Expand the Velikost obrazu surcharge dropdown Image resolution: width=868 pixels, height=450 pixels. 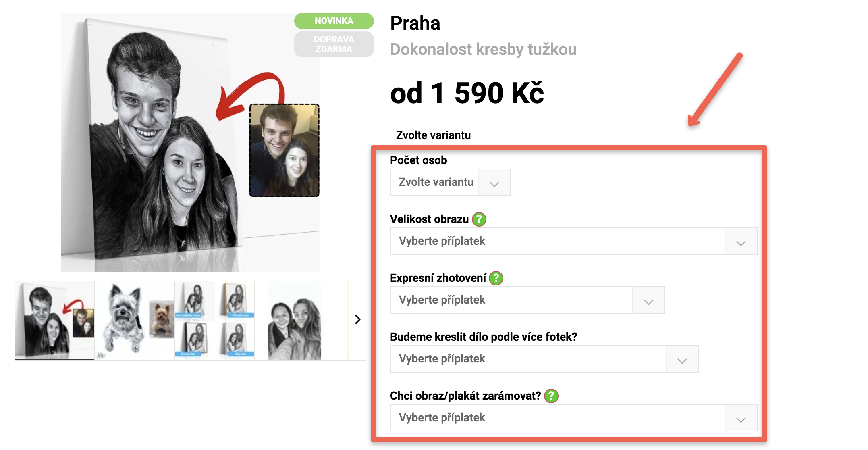tap(573, 241)
